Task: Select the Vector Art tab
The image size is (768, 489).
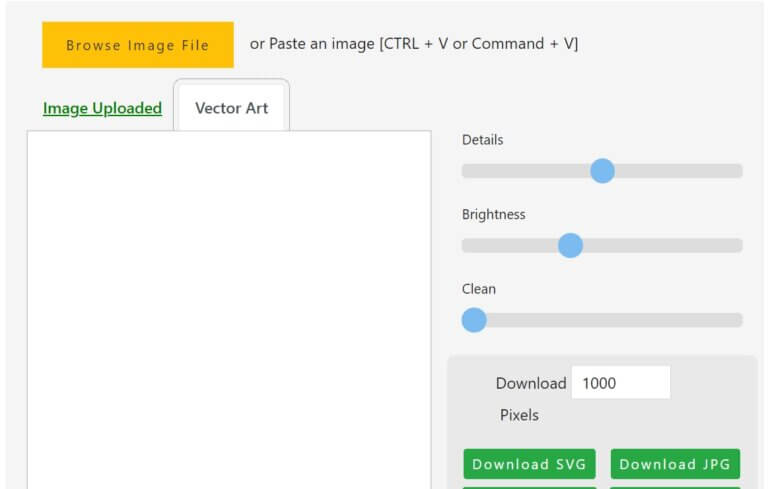Action: (x=231, y=108)
